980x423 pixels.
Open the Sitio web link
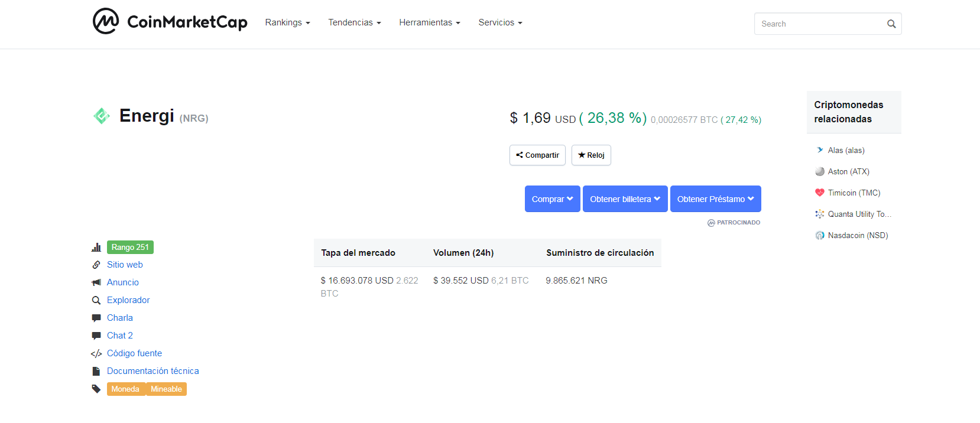(125, 265)
